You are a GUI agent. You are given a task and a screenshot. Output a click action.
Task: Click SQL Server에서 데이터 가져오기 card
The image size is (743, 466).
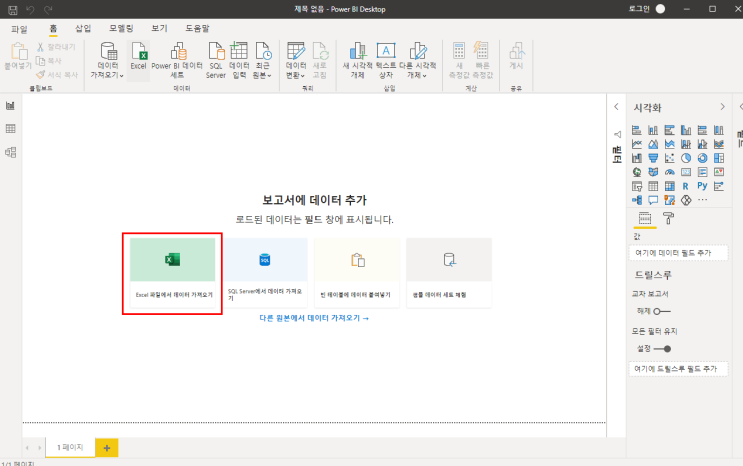click(x=265, y=273)
